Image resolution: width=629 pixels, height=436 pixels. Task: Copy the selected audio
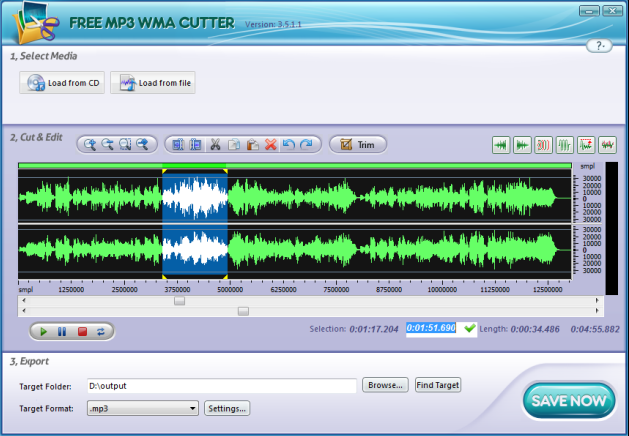point(234,144)
